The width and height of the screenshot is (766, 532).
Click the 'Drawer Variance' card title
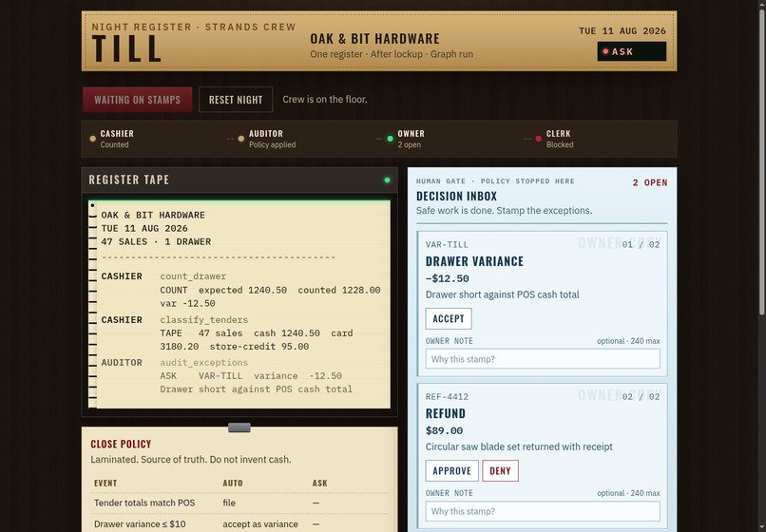pos(474,261)
